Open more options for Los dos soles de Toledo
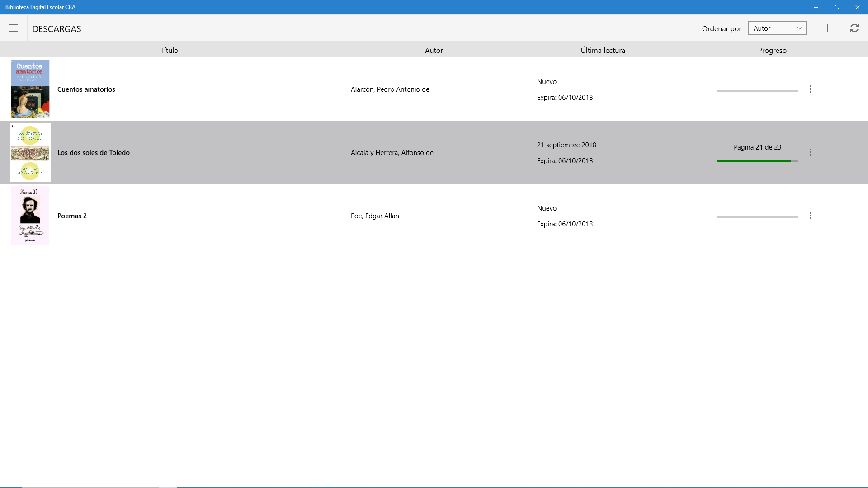868x488 pixels. [810, 152]
